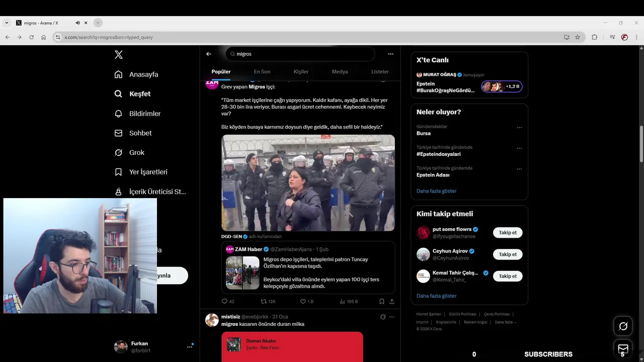Open Çerez Politikası footer link

497,314
